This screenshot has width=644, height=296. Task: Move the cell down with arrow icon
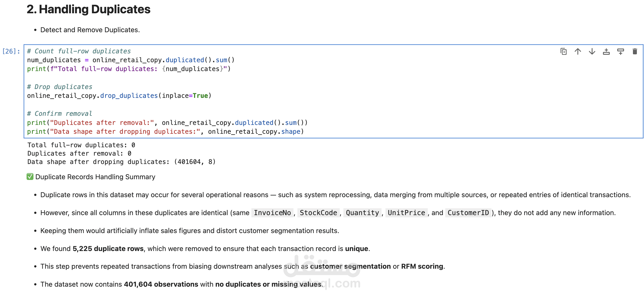click(592, 52)
